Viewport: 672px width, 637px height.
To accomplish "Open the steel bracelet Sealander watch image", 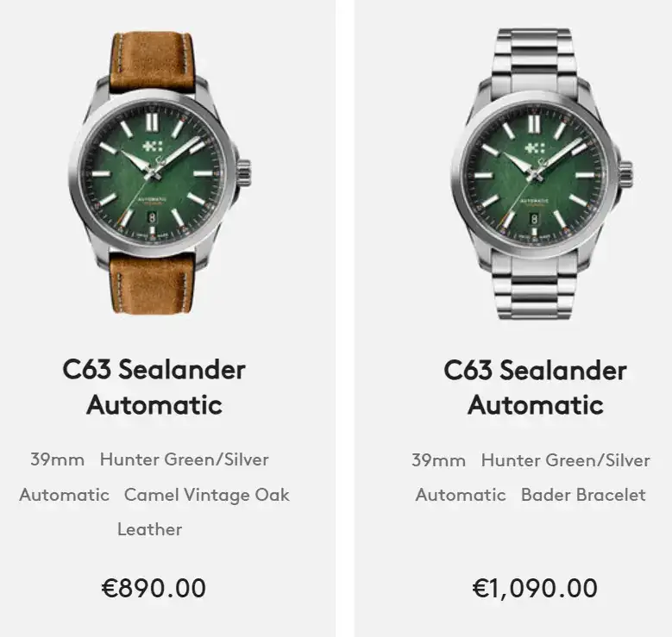I will pyautogui.click(x=541, y=173).
